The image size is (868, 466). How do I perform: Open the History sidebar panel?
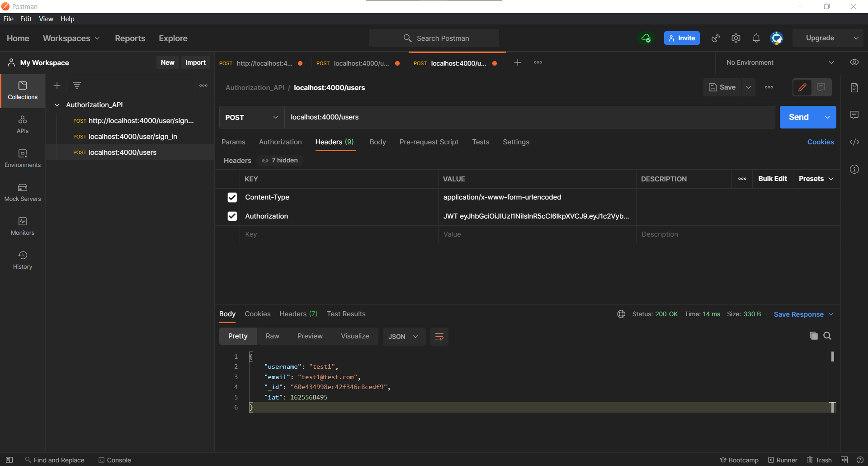tap(23, 261)
